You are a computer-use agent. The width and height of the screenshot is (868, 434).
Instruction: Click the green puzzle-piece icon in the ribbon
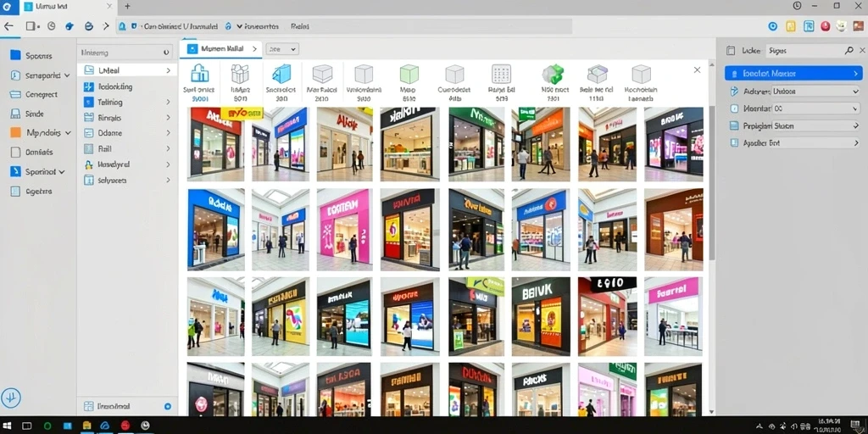[x=553, y=74]
